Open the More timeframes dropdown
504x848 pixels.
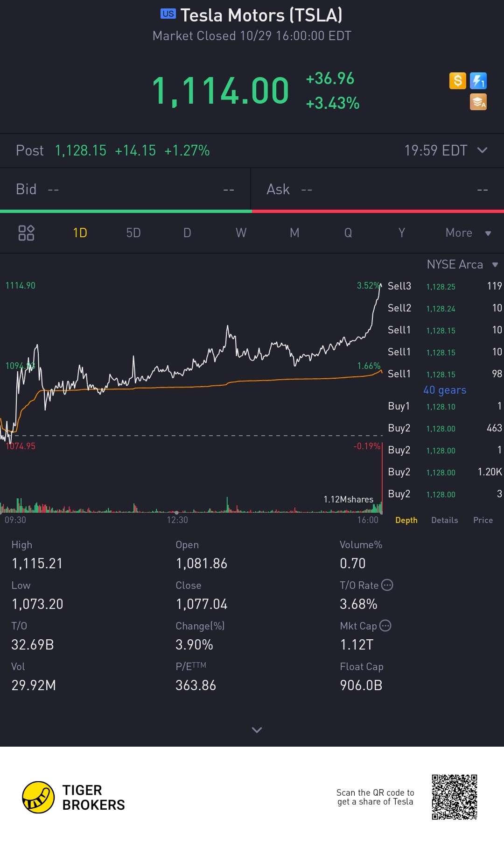coord(468,233)
